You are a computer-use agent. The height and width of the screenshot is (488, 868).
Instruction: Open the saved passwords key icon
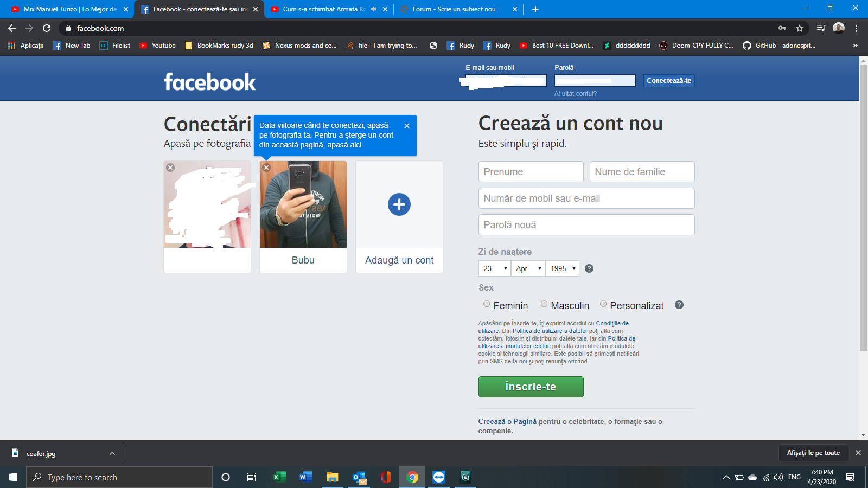(782, 28)
